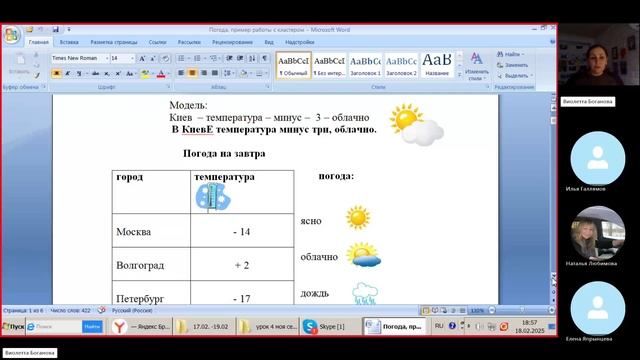Apply the Название style
This screenshot has width=640, height=360.
point(437,65)
